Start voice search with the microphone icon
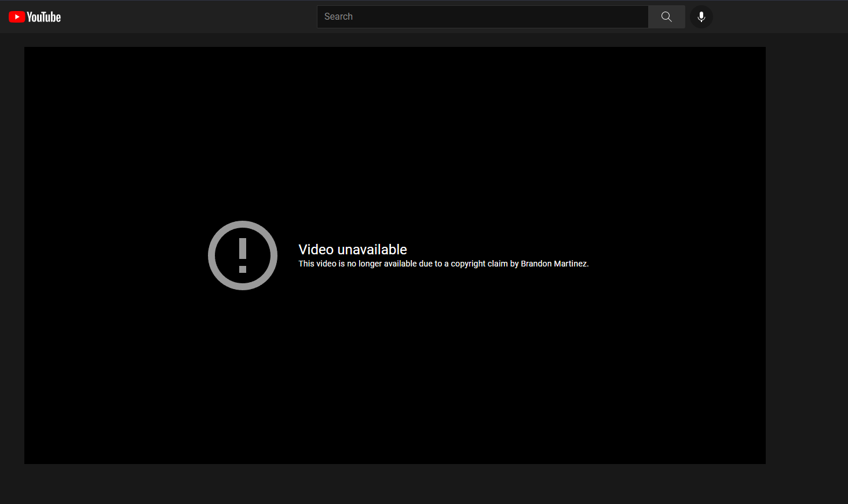This screenshot has height=504, width=848. 701,17
